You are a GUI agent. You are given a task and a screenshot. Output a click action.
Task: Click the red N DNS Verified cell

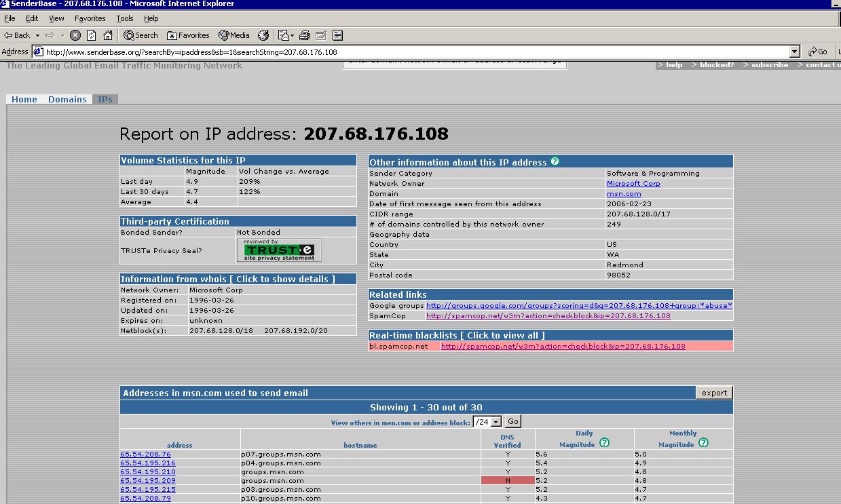[508, 480]
